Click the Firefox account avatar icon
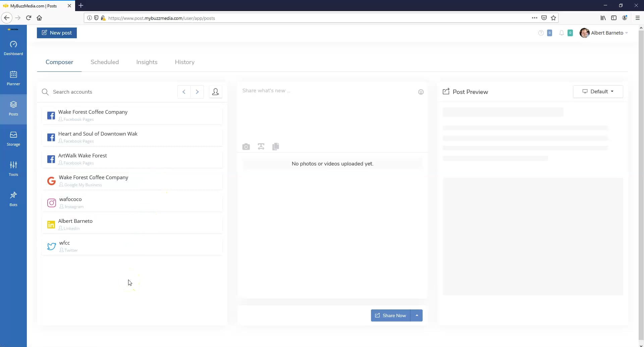 point(625,18)
